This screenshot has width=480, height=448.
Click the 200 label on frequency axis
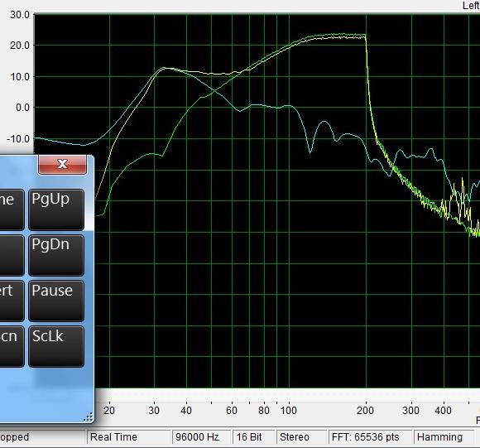(x=365, y=411)
